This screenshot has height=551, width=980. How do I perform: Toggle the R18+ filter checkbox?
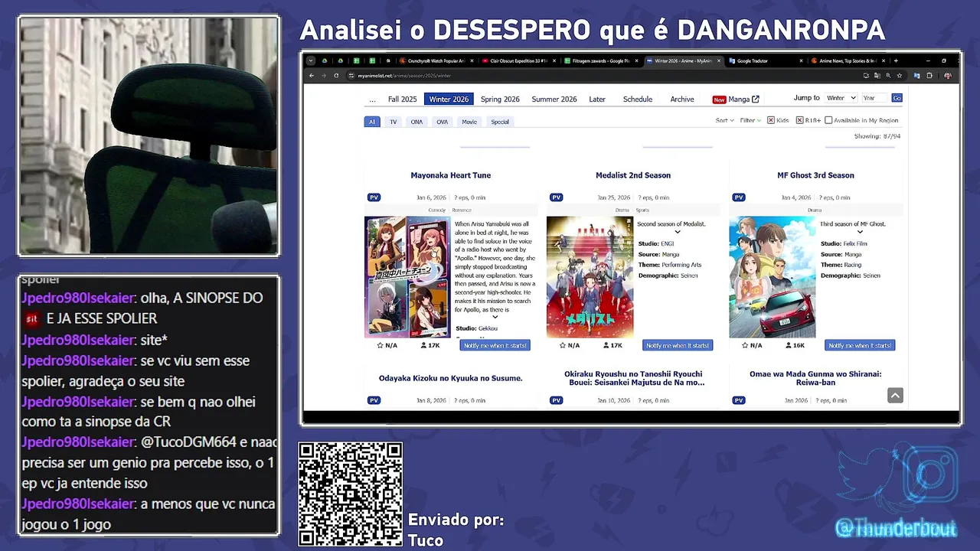pyautogui.click(x=799, y=120)
